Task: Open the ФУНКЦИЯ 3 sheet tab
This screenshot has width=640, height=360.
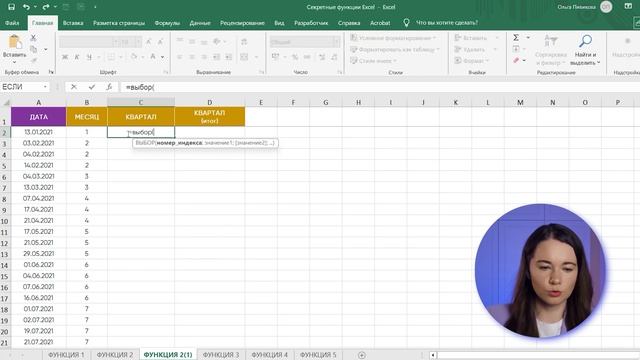Action: [x=221, y=355]
